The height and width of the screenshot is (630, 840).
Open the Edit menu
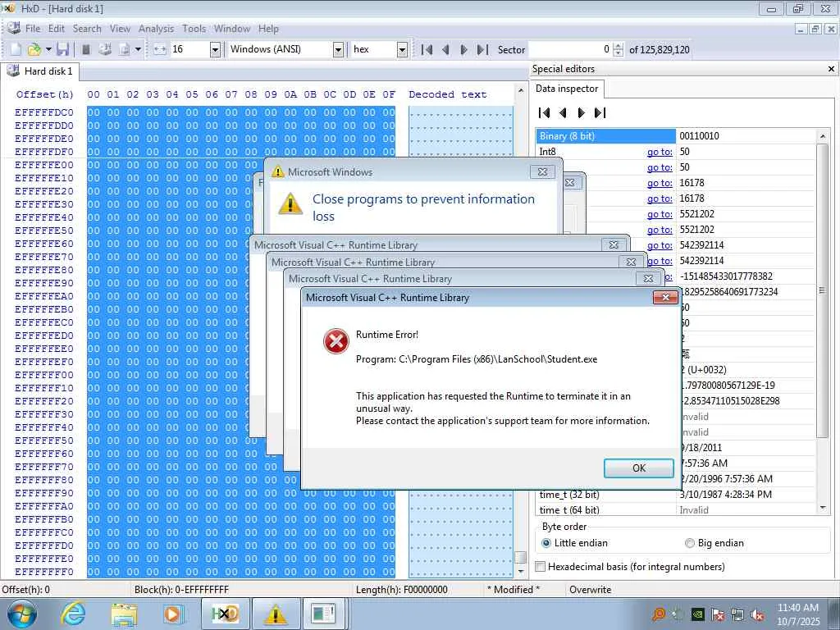57,29
